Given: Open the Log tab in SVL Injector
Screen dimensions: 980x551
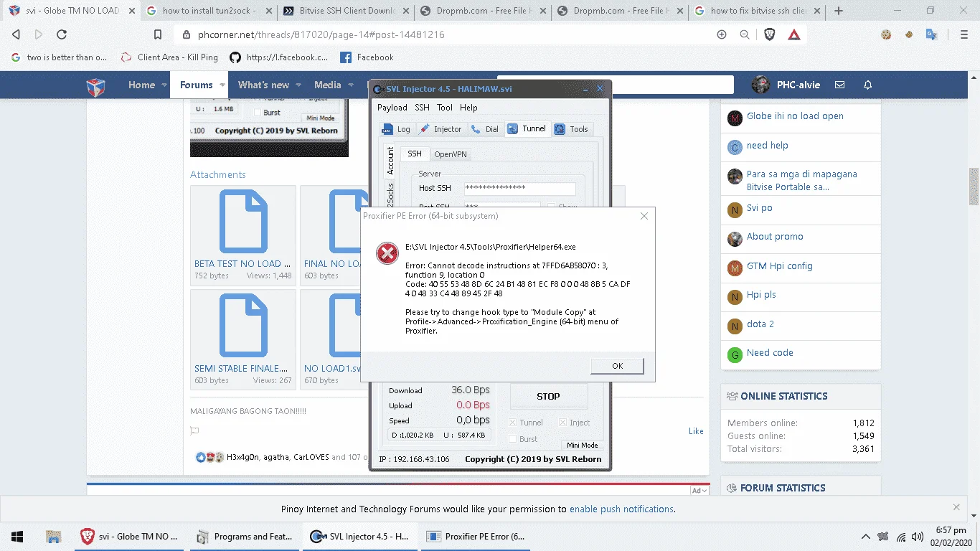Looking at the screenshot, I should (x=396, y=129).
